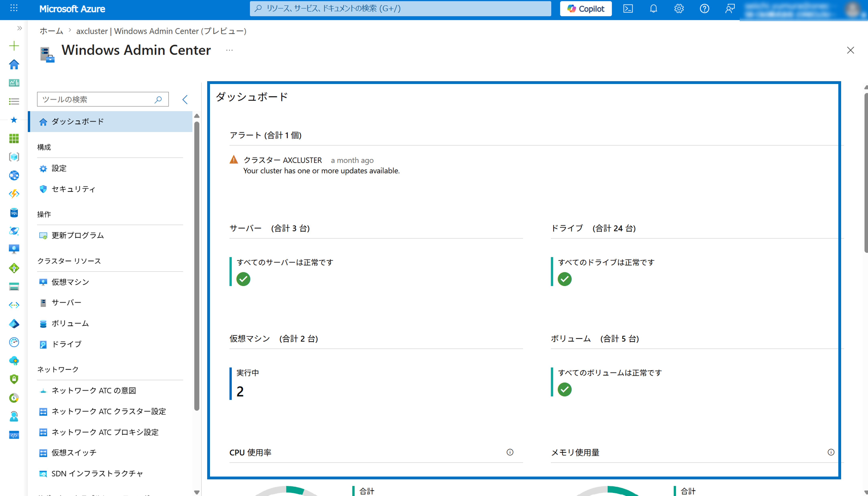Click the info icon next to メモリ使用量
Viewport: 868px width, 496px height.
click(831, 452)
